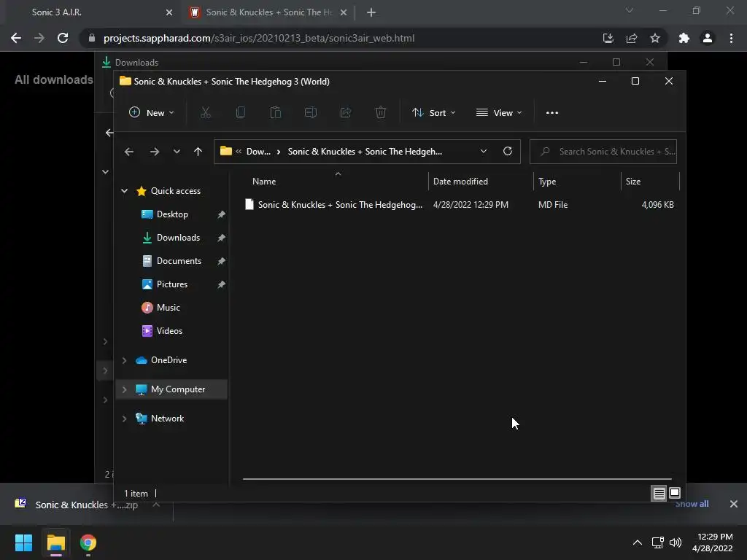
Task: Expand My Computer tree node
Action: 124,389
